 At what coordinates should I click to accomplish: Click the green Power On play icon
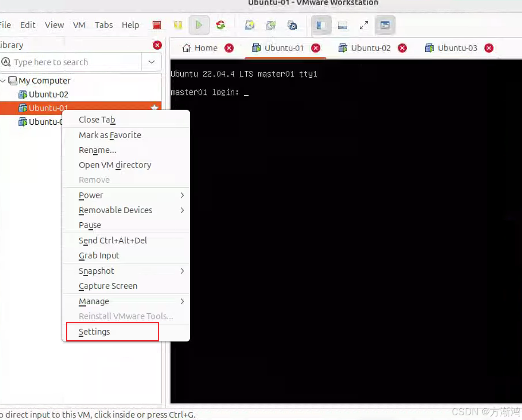pos(199,25)
